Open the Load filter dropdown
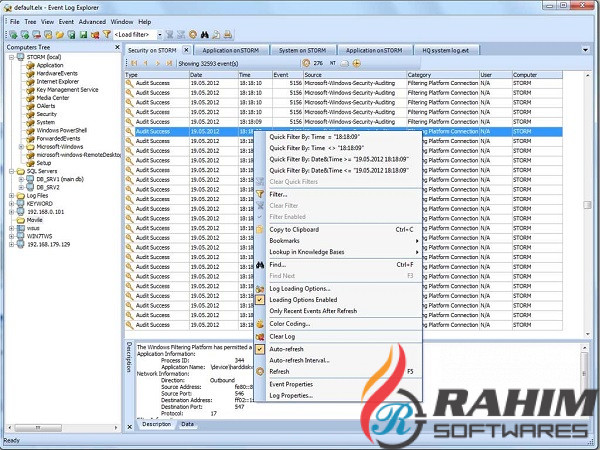Image resolution: width=600 pixels, height=450 pixels. coord(160,35)
